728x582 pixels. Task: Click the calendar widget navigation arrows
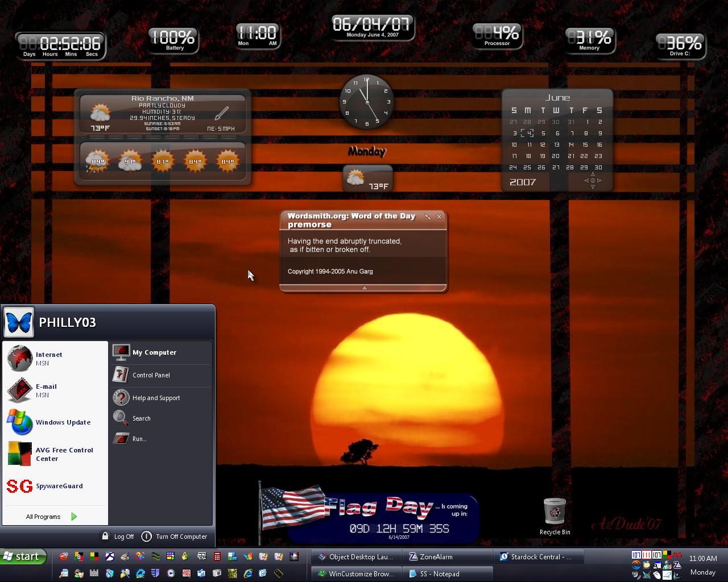593,181
